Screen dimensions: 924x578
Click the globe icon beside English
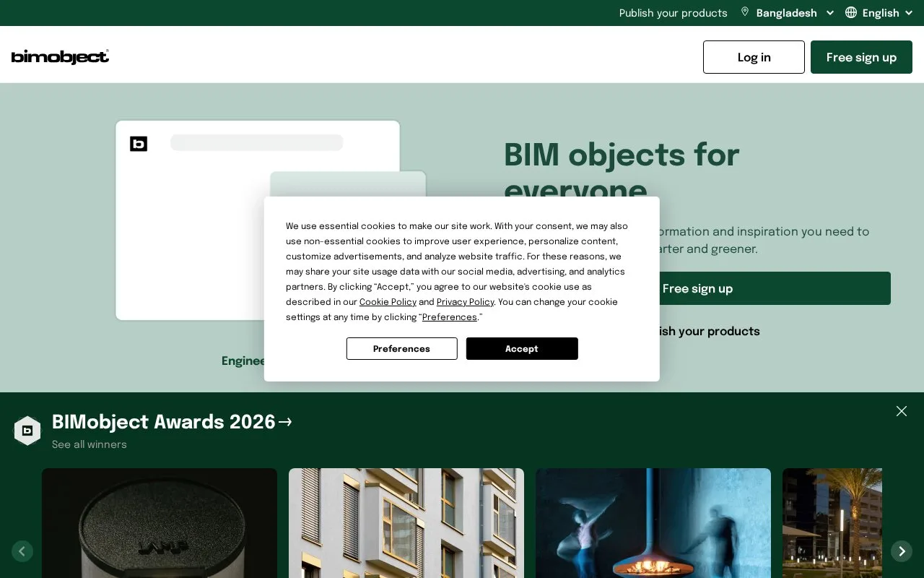(851, 12)
